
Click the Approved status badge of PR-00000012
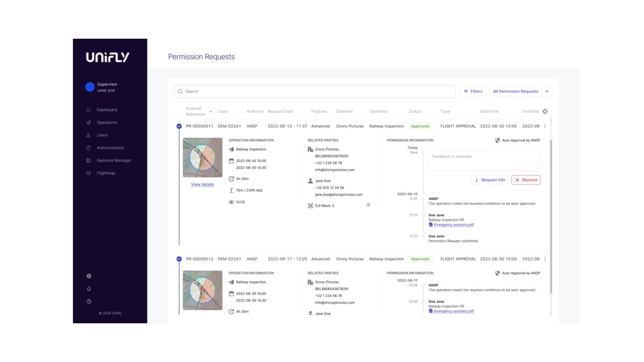[420, 259]
